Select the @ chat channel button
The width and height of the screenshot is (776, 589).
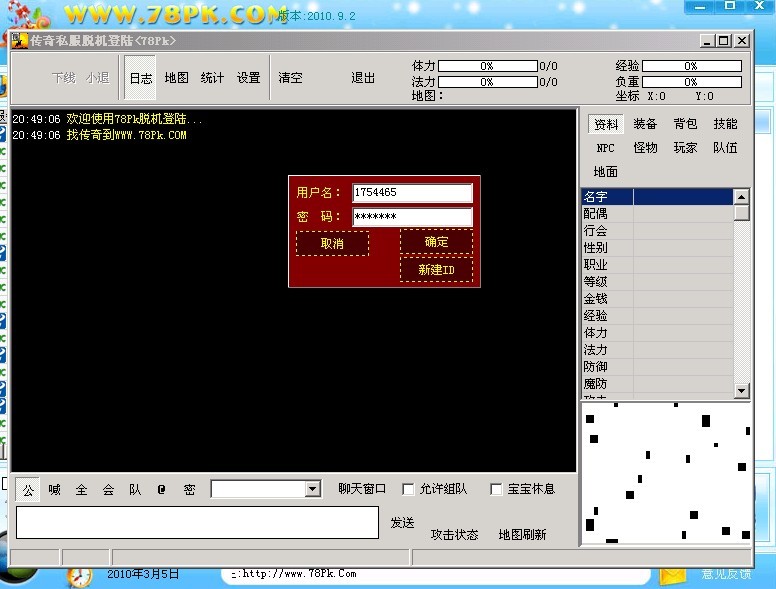tap(161, 490)
